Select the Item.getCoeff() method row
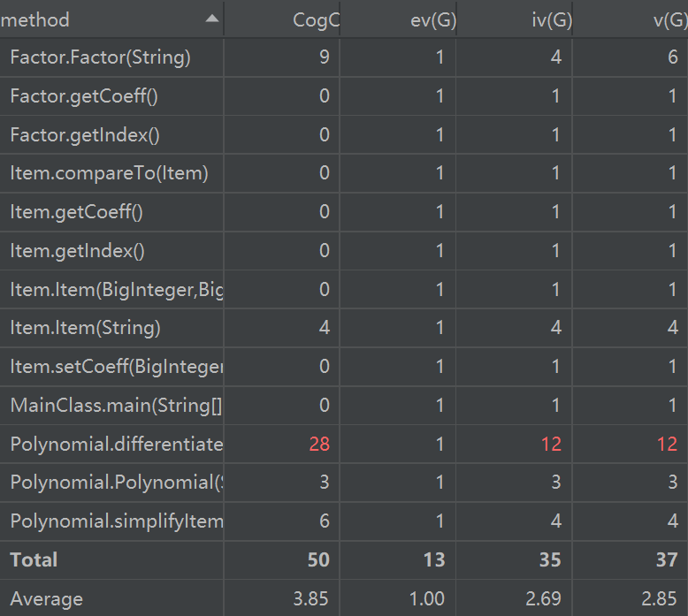 click(x=344, y=212)
